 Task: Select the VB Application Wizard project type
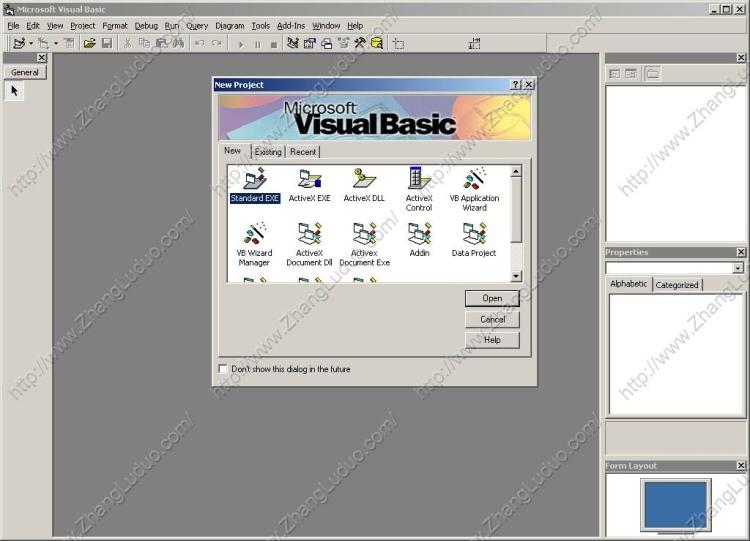(x=474, y=189)
